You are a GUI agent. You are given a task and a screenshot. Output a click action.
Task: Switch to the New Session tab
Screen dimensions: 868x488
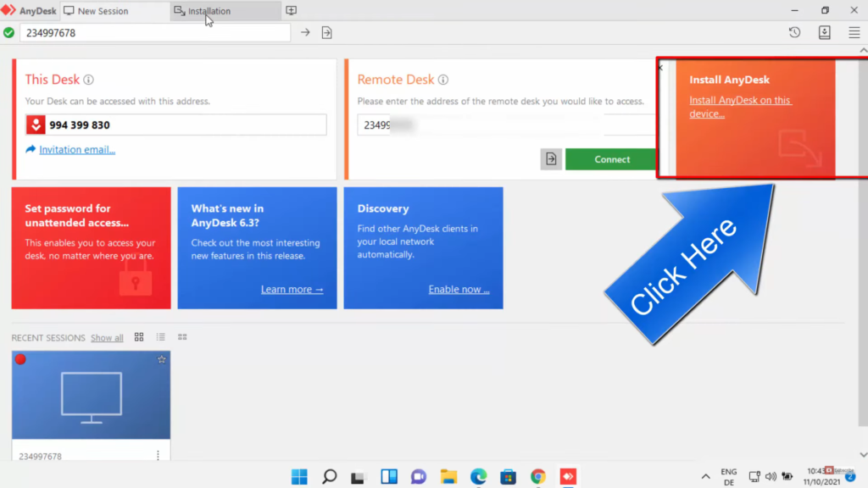(102, 11)
